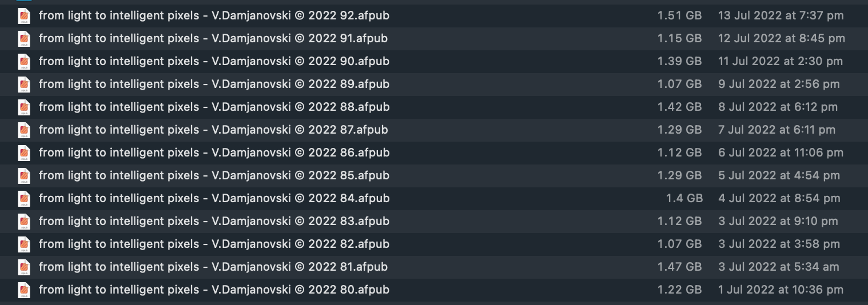The width and height of the screenshot is (868, 305).
Task: Click the file name ending in 81.afpub
Action: pos(213,267)
